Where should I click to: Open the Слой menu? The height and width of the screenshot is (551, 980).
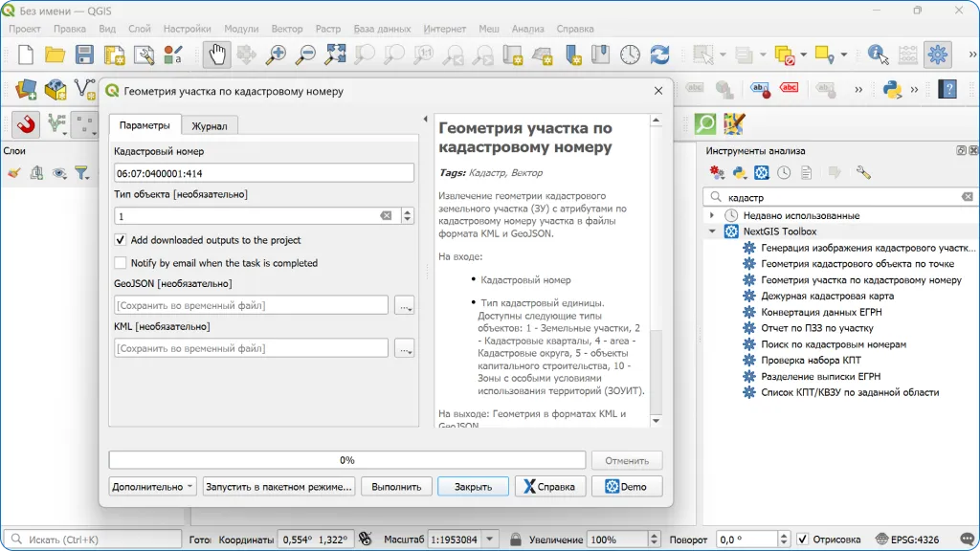pyautogui.click(x=140, y=29)
